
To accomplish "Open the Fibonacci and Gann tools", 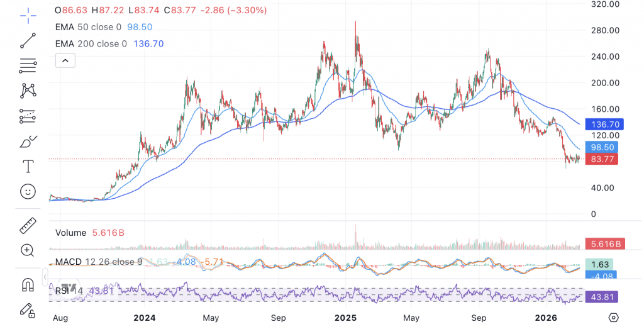I will (x=28, y=65).
